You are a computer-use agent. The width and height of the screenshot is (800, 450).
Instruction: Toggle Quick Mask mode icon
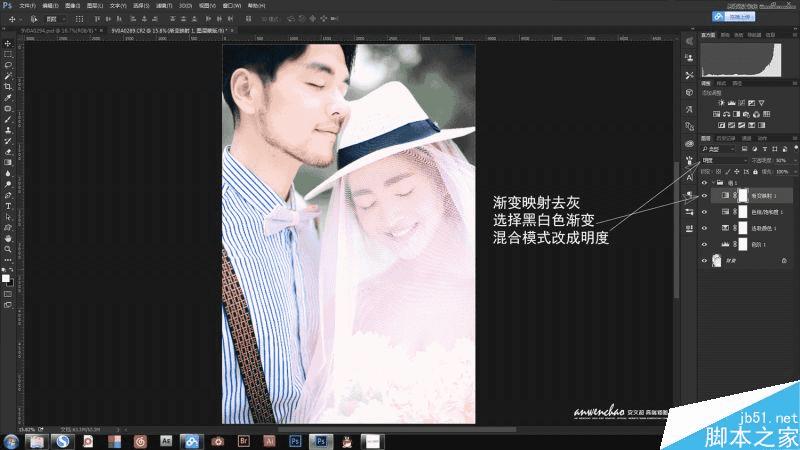pos(8,294)
